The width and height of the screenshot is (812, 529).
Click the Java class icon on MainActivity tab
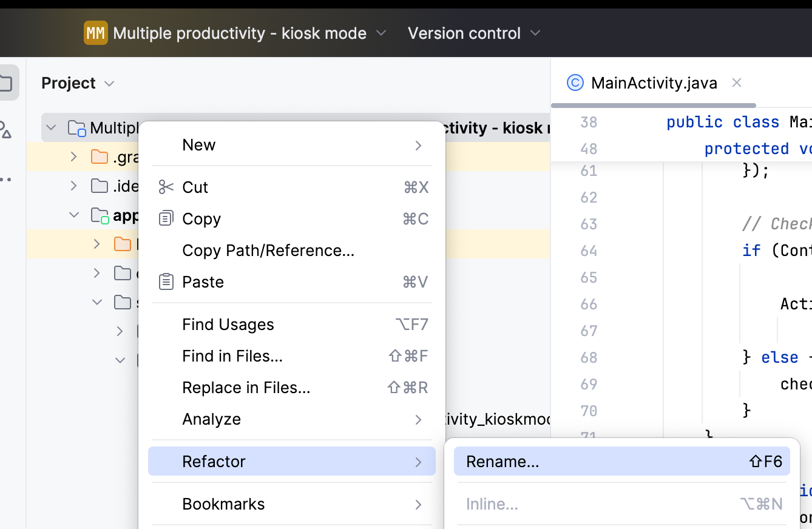coord(575,83)
